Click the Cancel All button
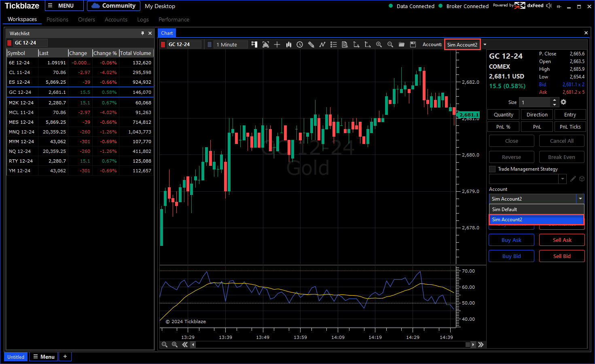Screen dimensions: 595x364 pyautogui.click(x=562, y=141)
